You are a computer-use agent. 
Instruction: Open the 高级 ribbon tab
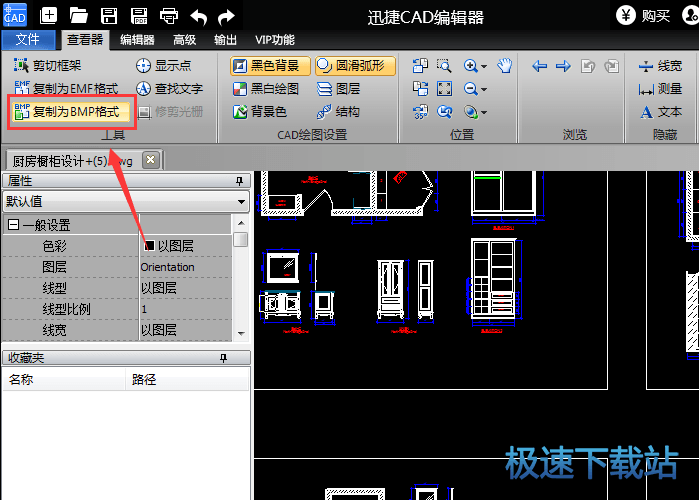(185, 40)
